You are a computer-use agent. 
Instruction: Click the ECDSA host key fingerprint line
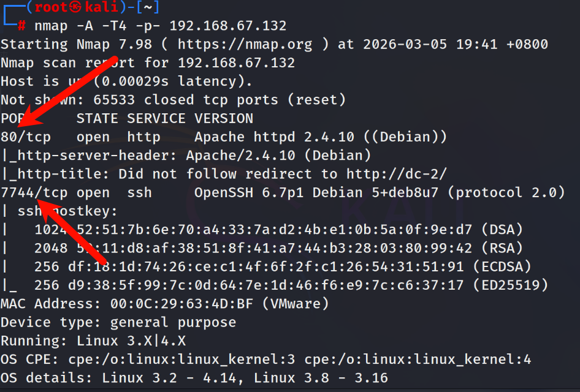click(x=283, y=266)
